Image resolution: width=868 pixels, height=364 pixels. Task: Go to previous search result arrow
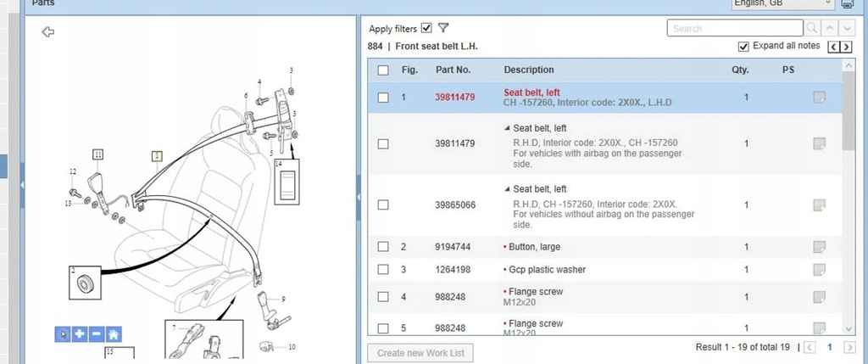tap(829, 28)
